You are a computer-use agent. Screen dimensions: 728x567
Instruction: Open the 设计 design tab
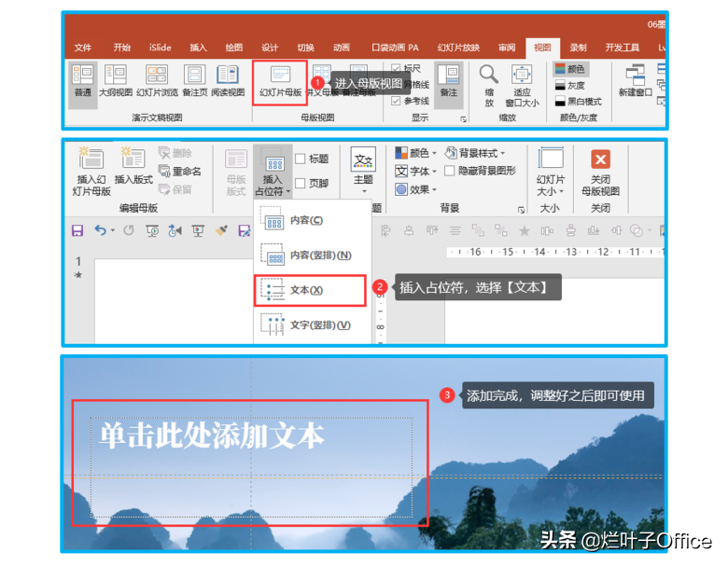tap(270, 48)
